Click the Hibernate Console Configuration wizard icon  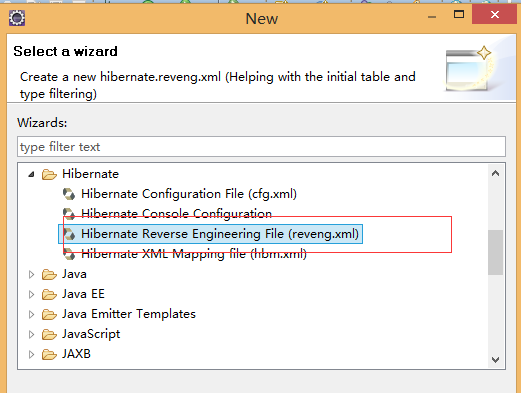[69, 214]
